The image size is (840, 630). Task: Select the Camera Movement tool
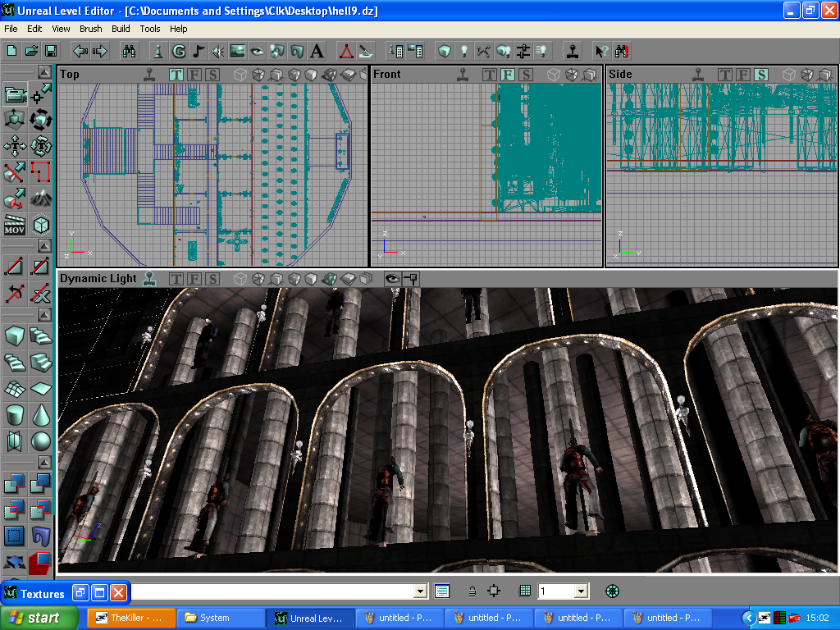[16, 94]
